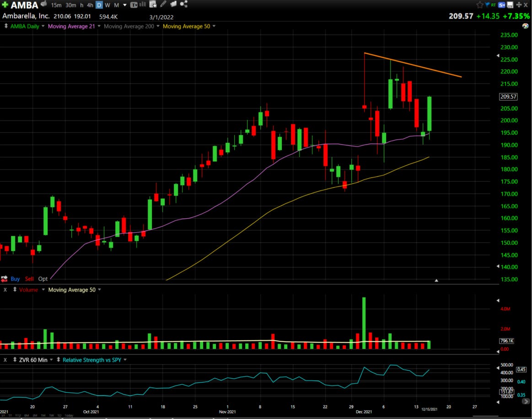Click the reorder arrows beside ZVR 60 Min
Screen dimensions: 532x419
point(15,360)
